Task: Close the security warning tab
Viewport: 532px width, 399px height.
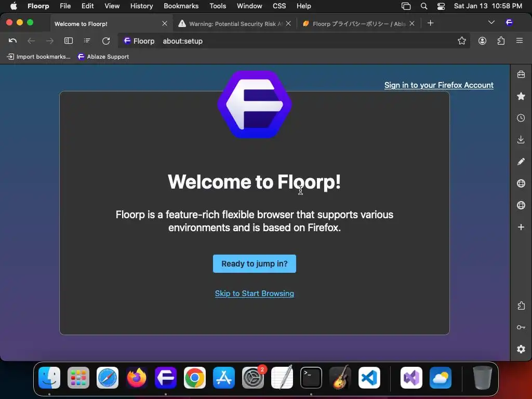Action: (288, 23)
